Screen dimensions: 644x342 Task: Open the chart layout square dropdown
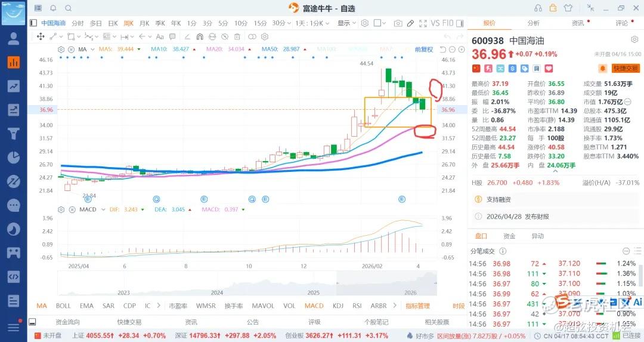pos(380,23)
